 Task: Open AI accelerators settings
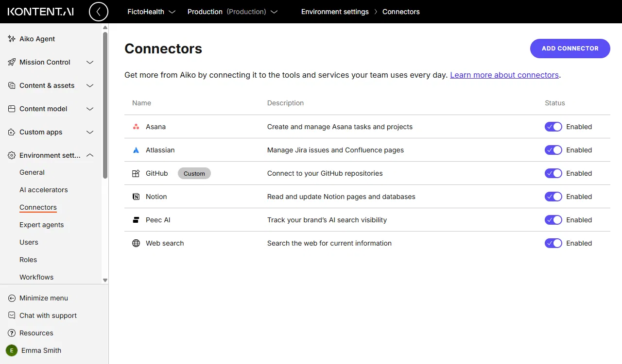pos(44,190)
